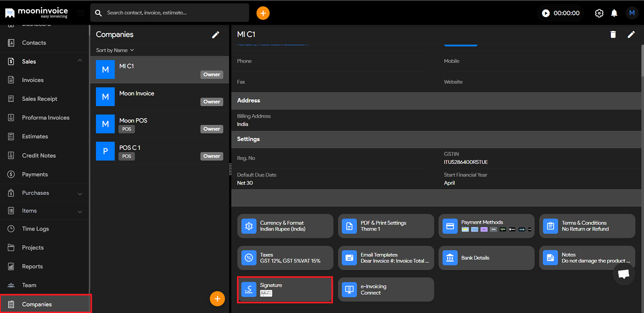Toggle the hamburger sidebar menu icon
Image resolution: width=644 pixels, height=313 pixels.
tap(81, 13)
